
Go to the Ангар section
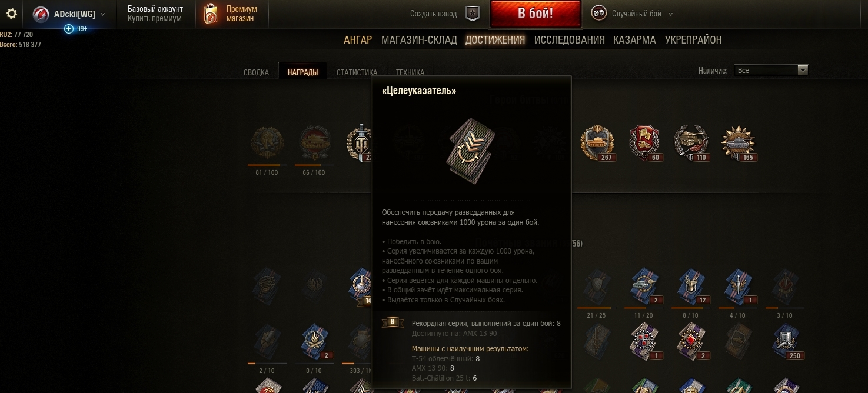tap(358, 40)
